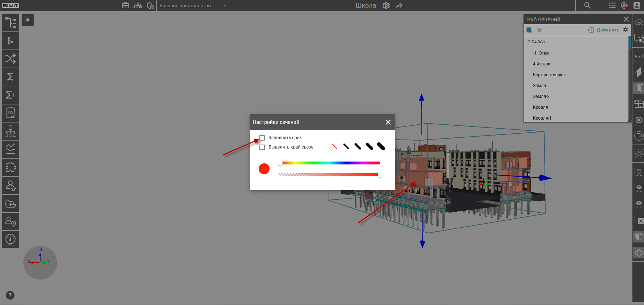Click the Sigma summation tool icon
This screenshot has width=644, height=305.
[10, 77]
